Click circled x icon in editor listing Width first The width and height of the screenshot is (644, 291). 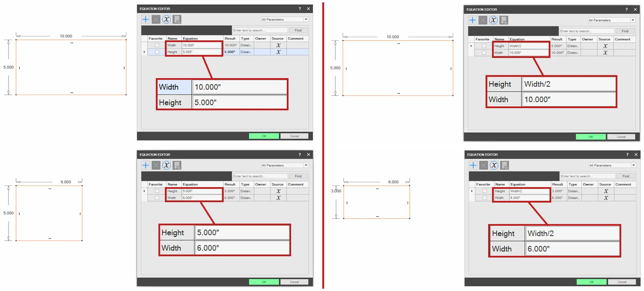tap(166, 19)
